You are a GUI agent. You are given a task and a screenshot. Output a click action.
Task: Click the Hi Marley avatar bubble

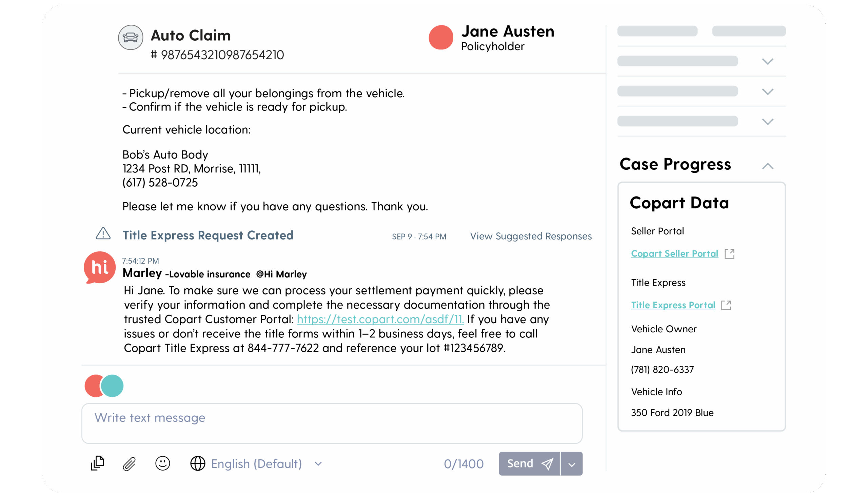coord(100,268)
